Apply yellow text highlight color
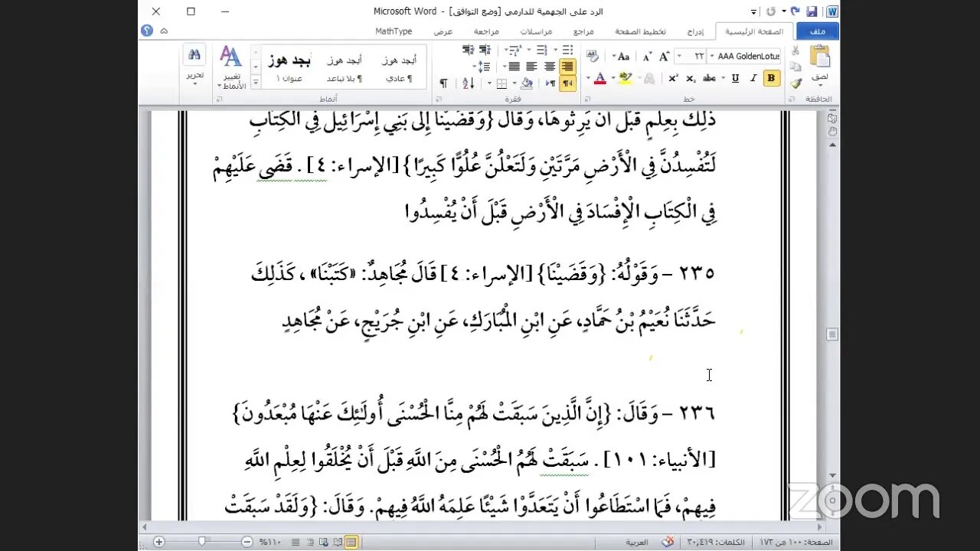 coord(625,78)
